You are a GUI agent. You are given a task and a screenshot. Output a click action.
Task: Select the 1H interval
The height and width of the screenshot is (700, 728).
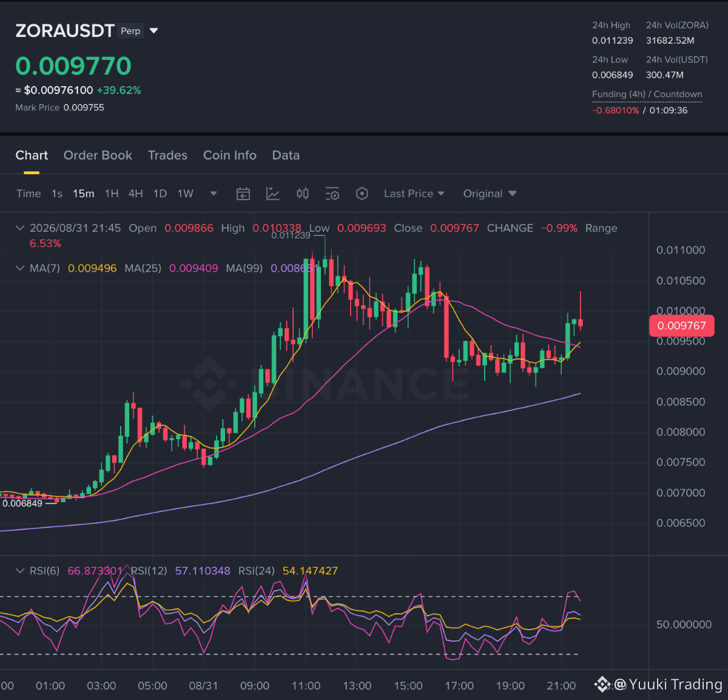[x=112, y=194]
